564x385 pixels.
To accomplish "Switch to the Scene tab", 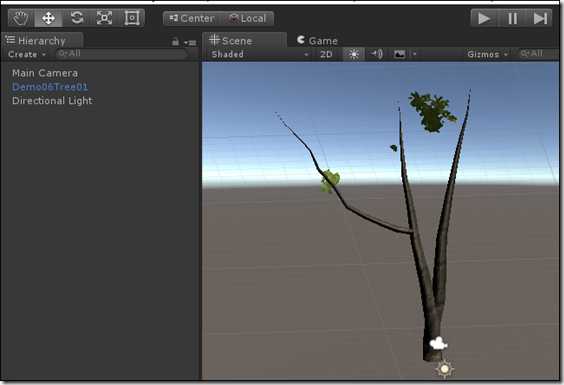I will 244,41.
